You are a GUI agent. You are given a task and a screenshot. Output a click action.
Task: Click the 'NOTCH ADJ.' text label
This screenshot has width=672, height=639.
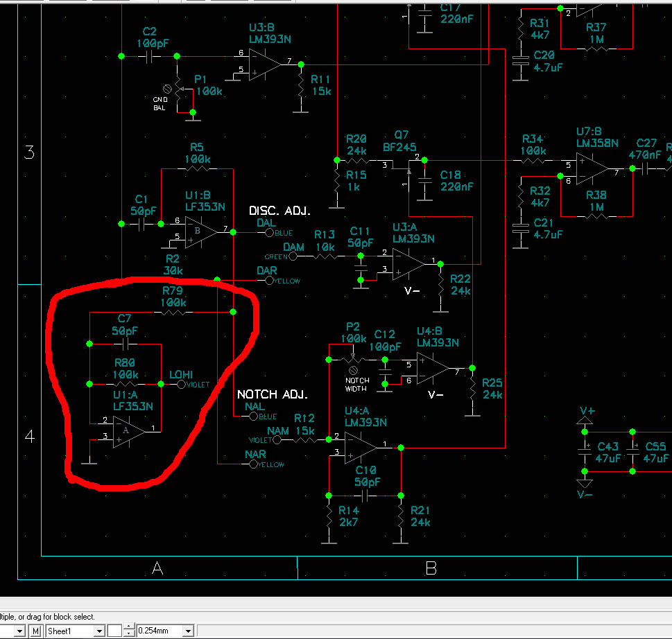click(x=272, y=394)
